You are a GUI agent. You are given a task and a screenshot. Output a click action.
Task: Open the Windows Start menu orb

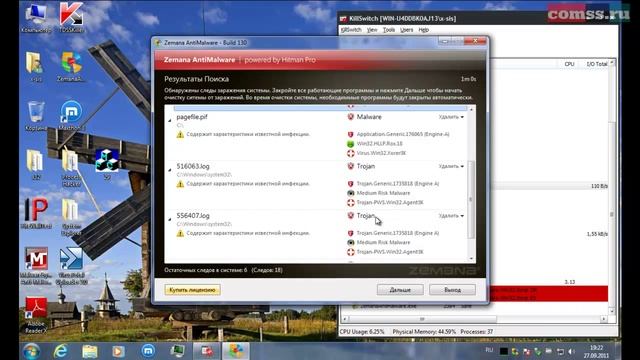tap(31, 351)
